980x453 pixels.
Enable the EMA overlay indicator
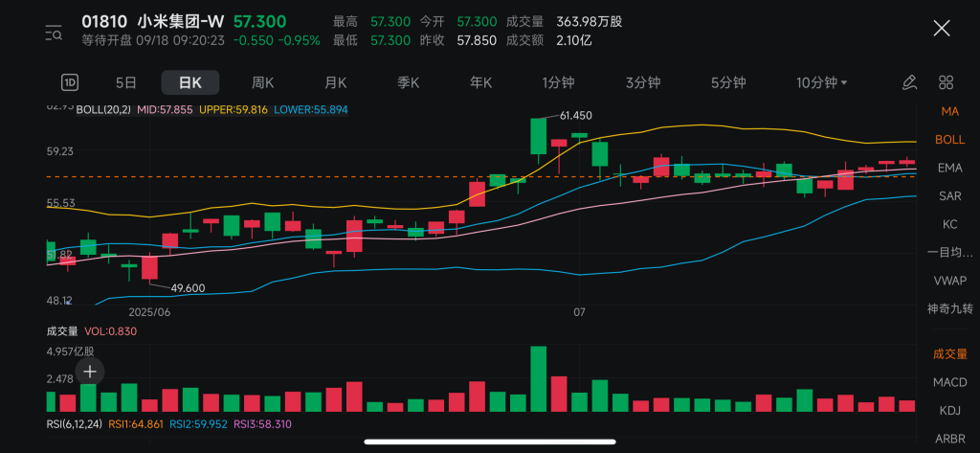[949, 168]
